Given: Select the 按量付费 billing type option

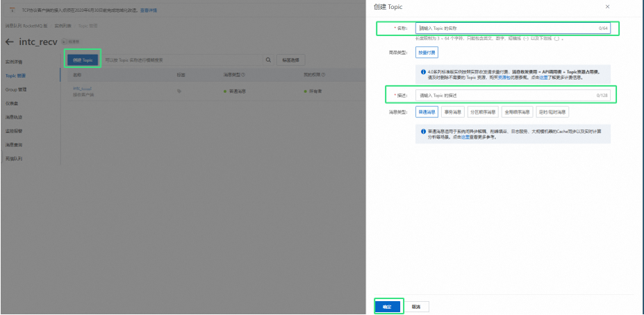Looking at the screenshot, I should point(427,53).
